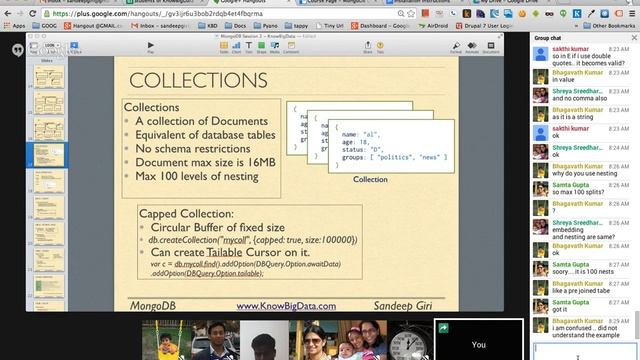Select the green slide thumbnail near the bottom

pyautogui.click(x=49, y=286)
